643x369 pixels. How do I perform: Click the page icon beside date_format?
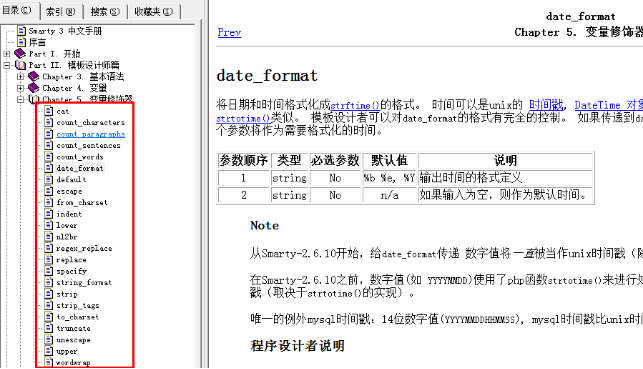coord(49,168)
